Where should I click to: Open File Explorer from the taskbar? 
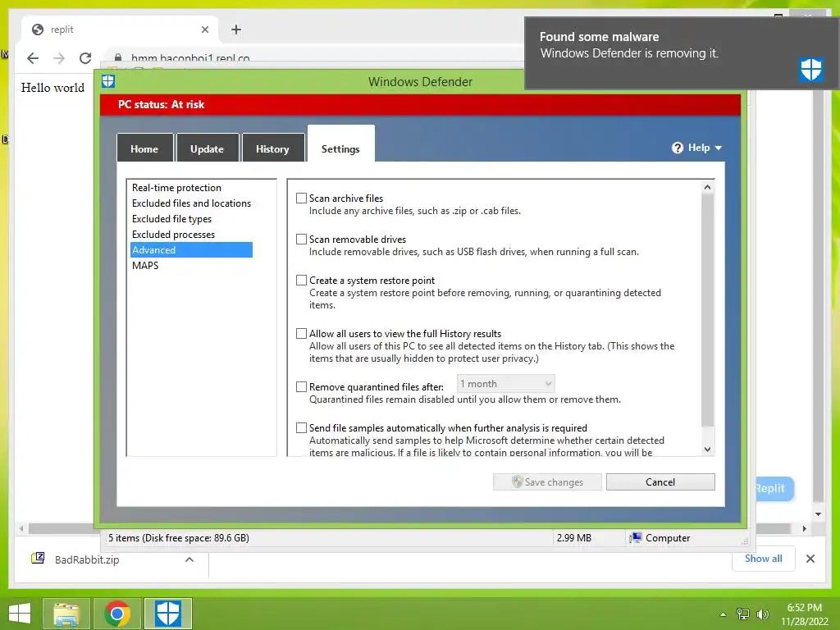coord(66,614)
